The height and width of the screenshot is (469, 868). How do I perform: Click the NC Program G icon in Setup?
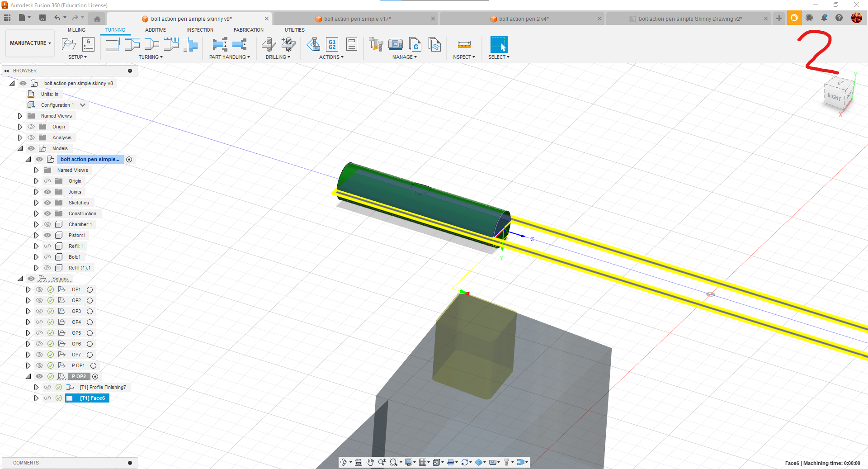pos(89,44)
